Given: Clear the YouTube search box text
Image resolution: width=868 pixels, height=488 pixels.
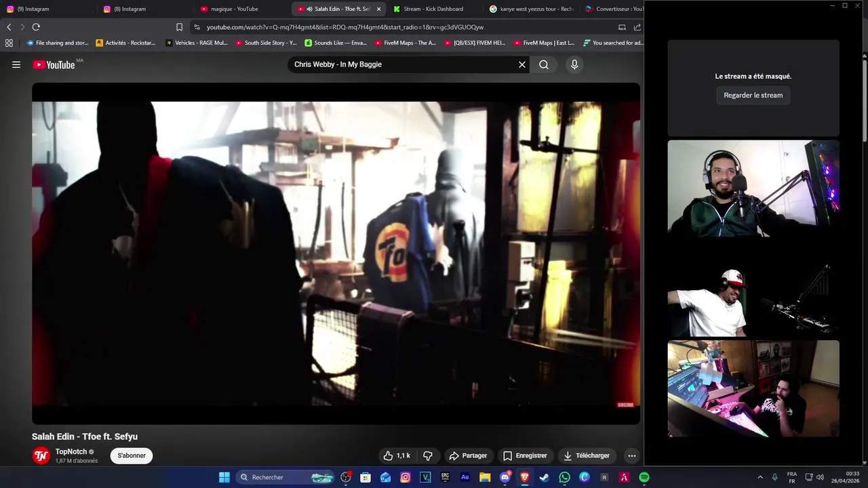Looking at the screenshot, I should tap(522, 64).
